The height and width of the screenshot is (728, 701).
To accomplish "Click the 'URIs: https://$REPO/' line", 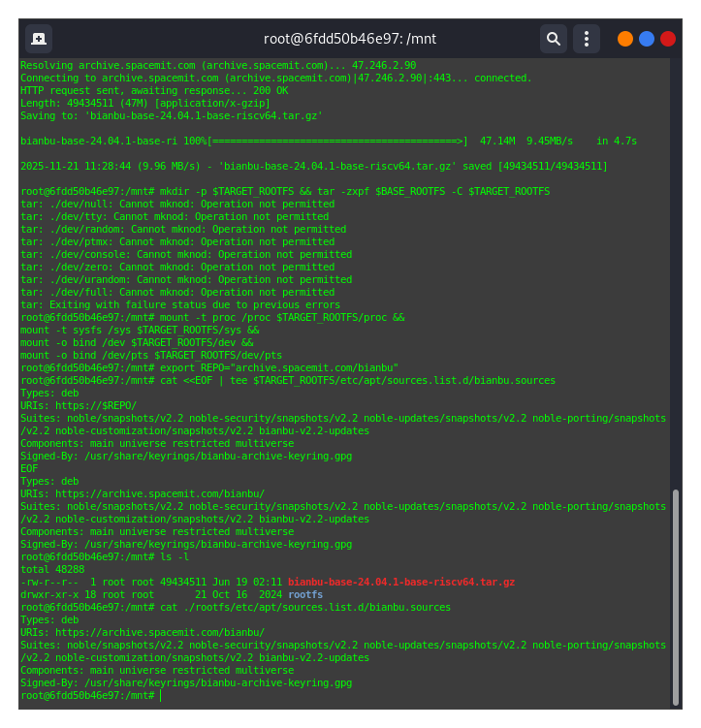I will click(x=79, y=405).
